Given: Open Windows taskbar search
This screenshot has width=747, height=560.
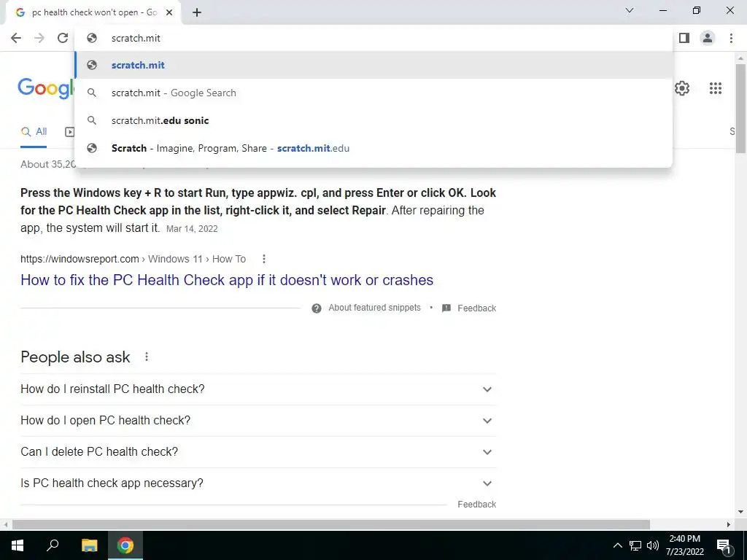Looking at the screenshot, I should tap(53, 545).
